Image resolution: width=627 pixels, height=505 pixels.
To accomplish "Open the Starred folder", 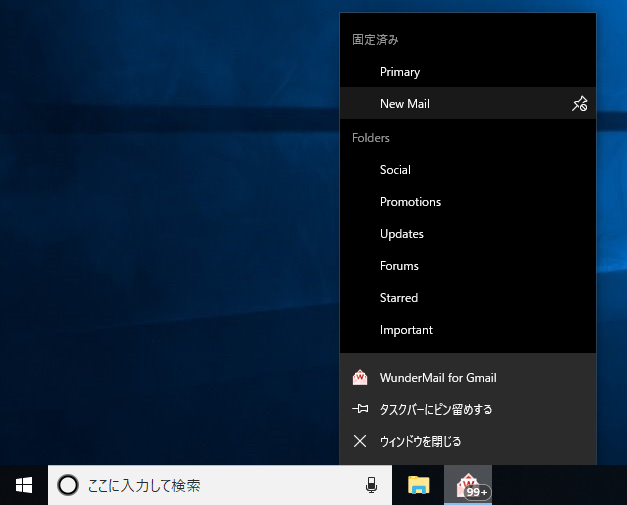I will [468, 298].
